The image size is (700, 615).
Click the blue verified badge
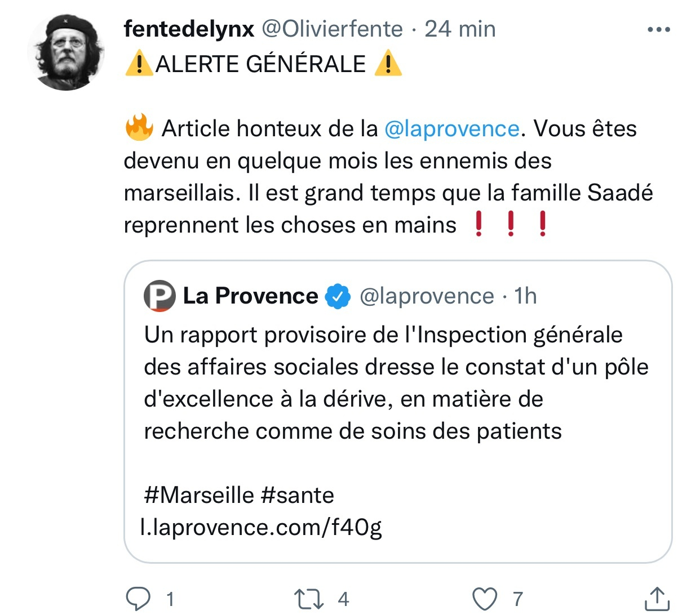click(338, 296)
